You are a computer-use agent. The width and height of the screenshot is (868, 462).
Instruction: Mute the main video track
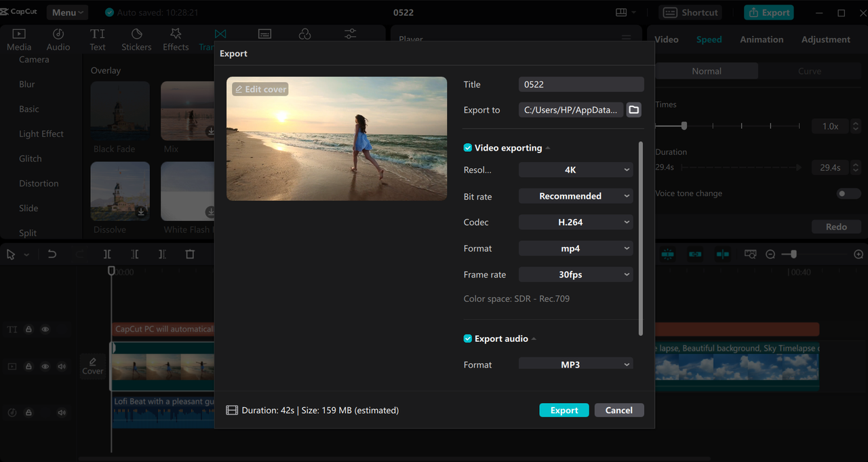point(62,366)
